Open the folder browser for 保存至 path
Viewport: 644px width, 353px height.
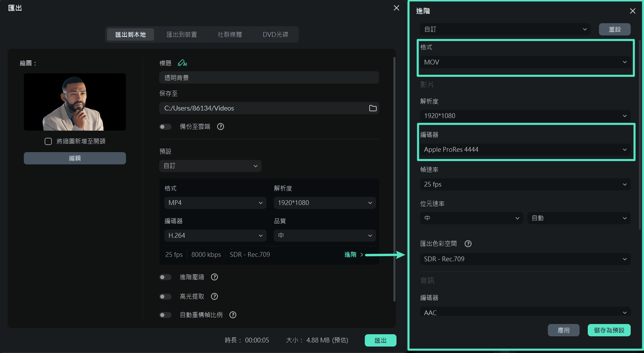point(373,108)
